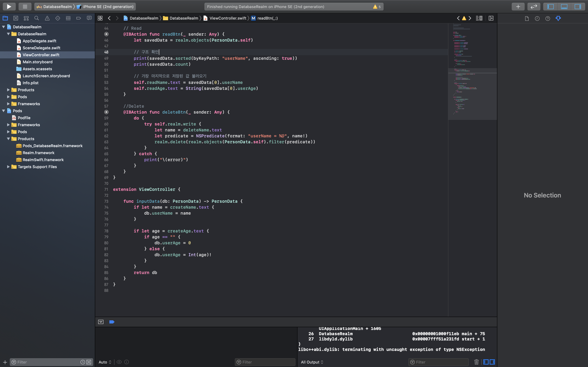Screen dimensions: 588x367
Task: Open the Breakpoint navigator icon
Action: [x=78, y=18]
